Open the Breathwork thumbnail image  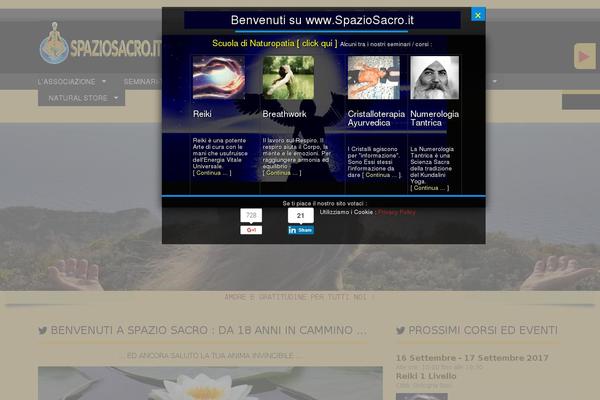point(288,78)
